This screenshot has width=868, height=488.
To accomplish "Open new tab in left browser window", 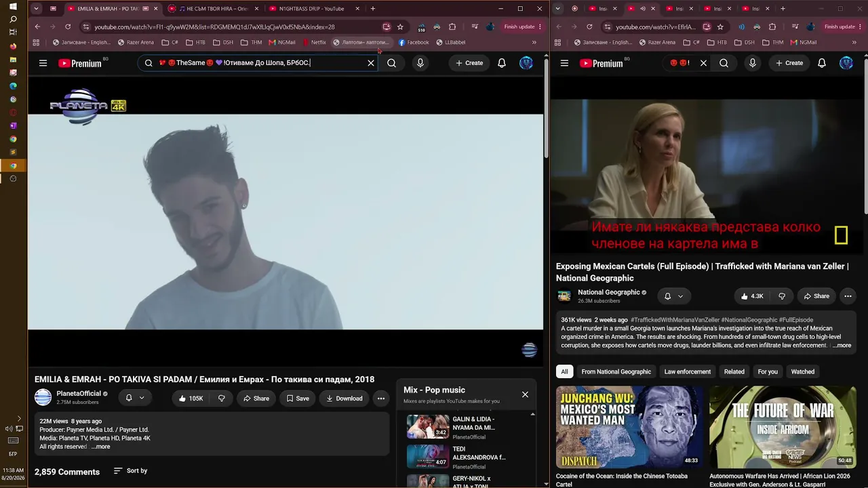I will pos(372,9).
